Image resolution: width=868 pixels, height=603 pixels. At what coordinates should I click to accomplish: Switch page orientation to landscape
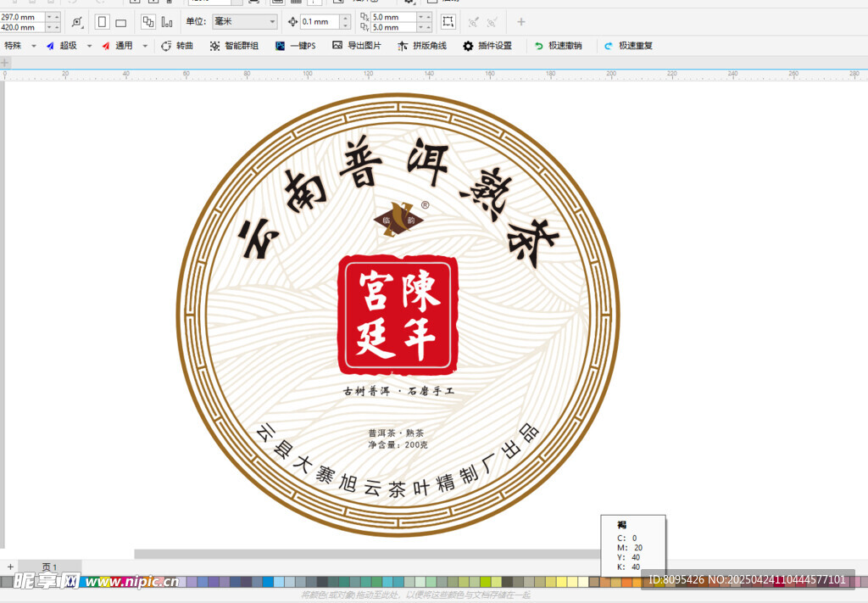tap(120, 23)
